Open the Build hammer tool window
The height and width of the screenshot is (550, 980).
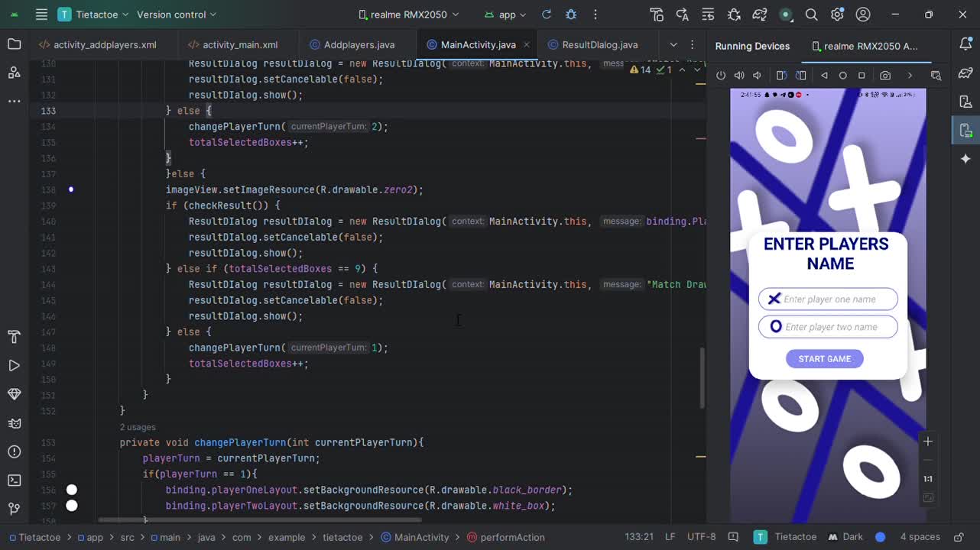[14, 338]
